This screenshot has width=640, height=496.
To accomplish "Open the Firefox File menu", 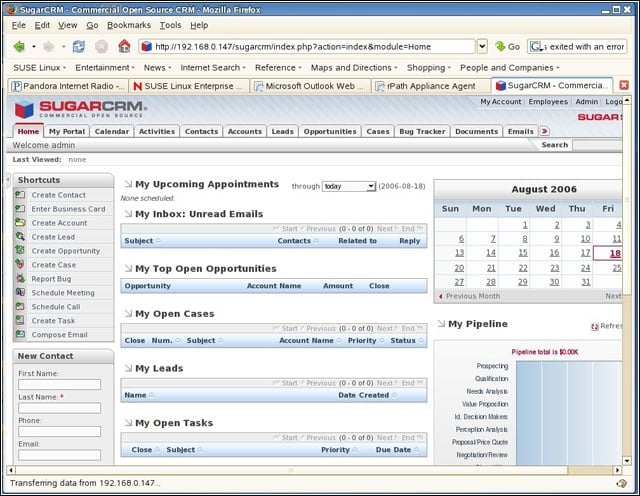I will [x=19, y=25].
